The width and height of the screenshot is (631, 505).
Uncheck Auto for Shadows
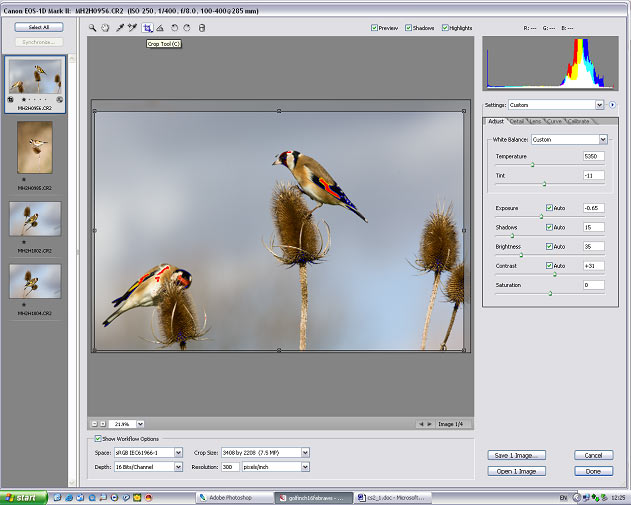[x=549, y=227]
